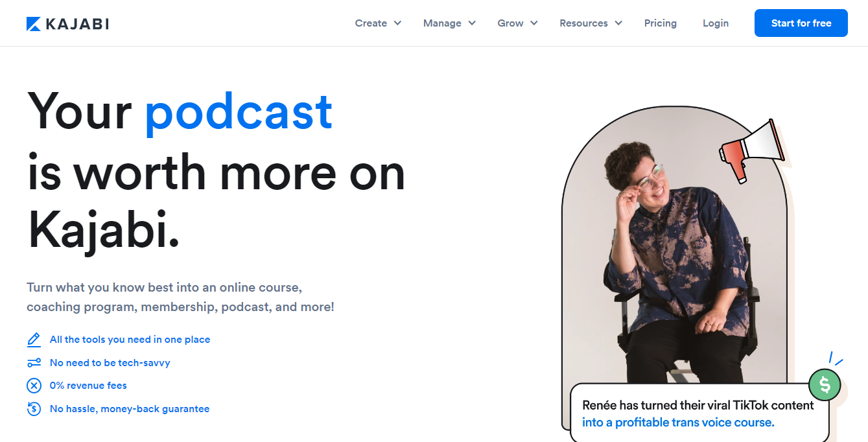
Task: Click the 'is worth more on' headline line
Action: 216,171
